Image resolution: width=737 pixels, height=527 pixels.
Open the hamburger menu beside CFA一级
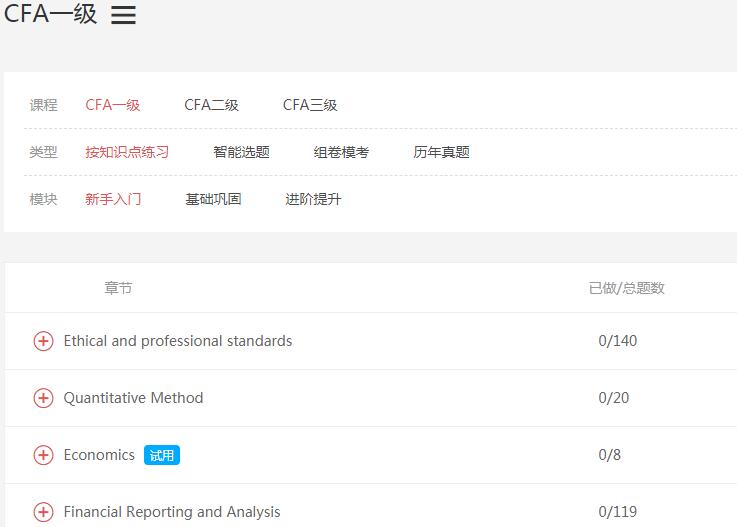coord(124,15)
